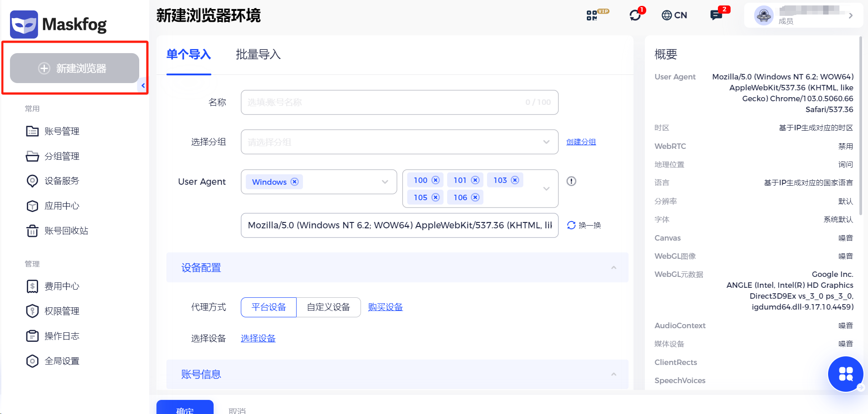
Task: Open the 创建分组 link
Action: (580, 142)
